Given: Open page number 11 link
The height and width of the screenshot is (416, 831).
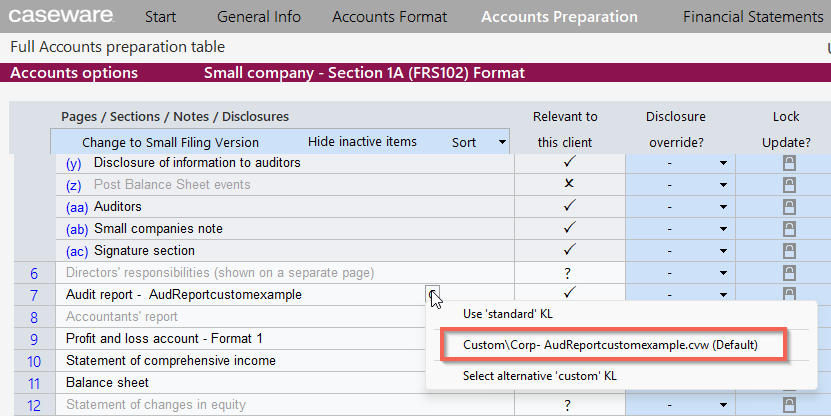Looking at the screenshot, I should click(34, 383).
